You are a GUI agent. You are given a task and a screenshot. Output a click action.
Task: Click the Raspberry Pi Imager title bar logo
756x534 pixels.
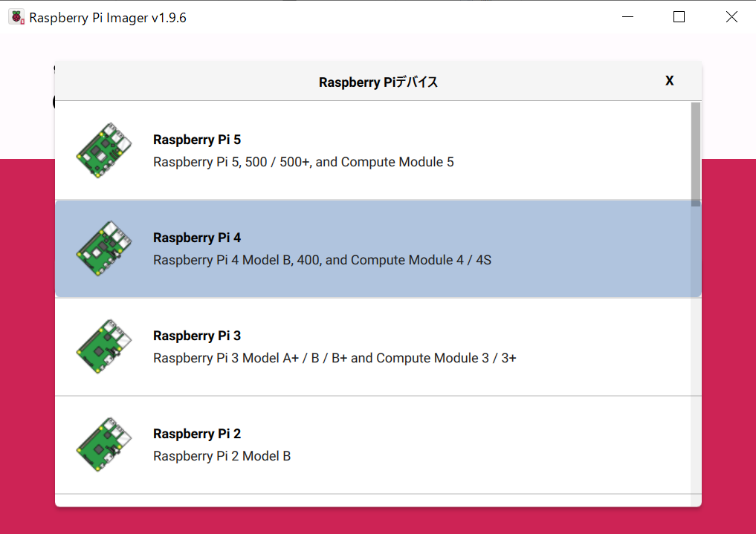(x=16, y=17)
